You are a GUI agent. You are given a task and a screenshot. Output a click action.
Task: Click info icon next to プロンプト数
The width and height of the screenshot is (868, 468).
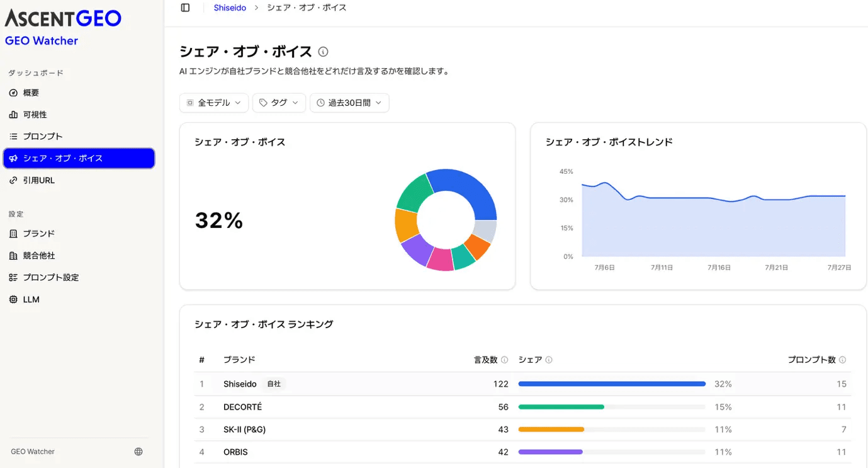coord(842,360)
